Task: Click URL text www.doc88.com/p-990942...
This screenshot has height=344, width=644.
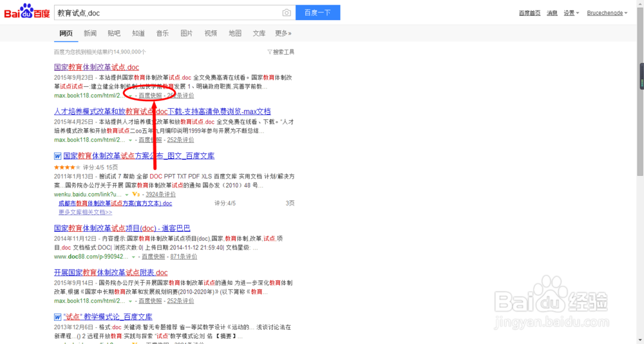Action: [91, 256]
